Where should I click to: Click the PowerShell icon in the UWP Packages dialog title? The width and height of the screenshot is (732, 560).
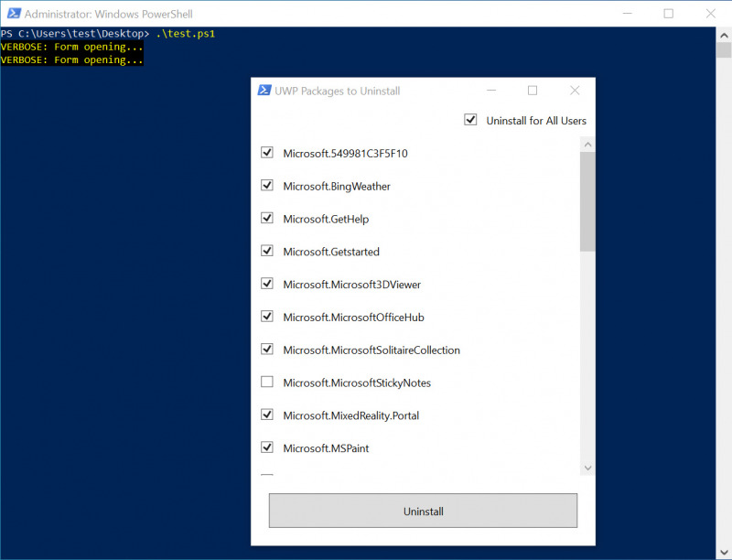click(264, 90)
